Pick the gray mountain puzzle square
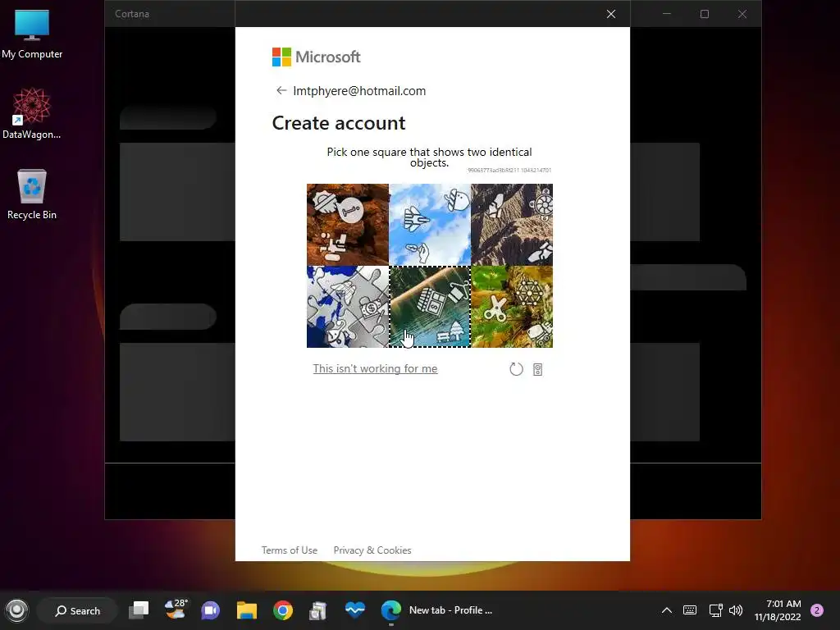Viewport: 840px width, 630px height. pyautogui.click(x=512, y=225)
